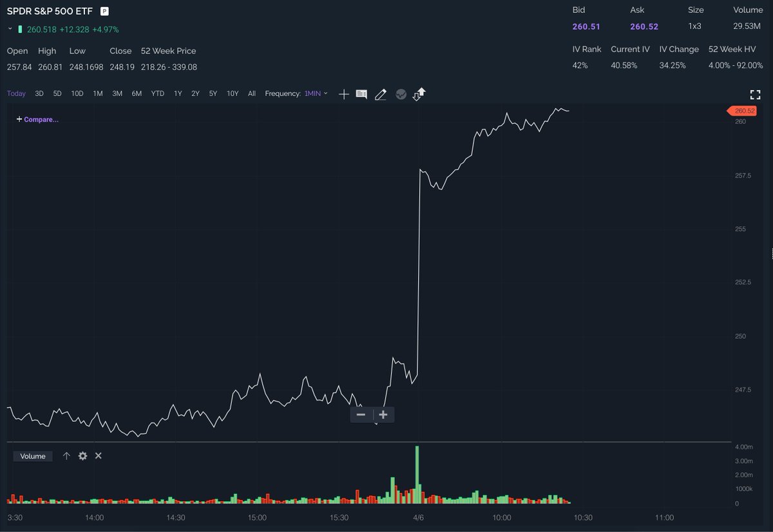Click the current price tag 260.52 on axis
This screenshot has width=773, height=532.
tap(741, 111)
